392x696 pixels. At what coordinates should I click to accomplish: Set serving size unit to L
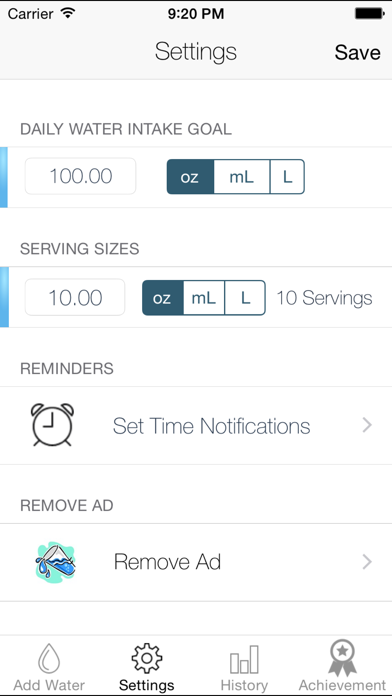[x=245, y=297]
